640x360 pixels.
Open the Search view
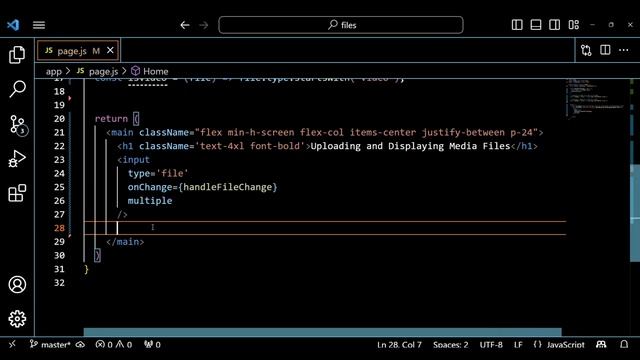[x=17, y=89]
